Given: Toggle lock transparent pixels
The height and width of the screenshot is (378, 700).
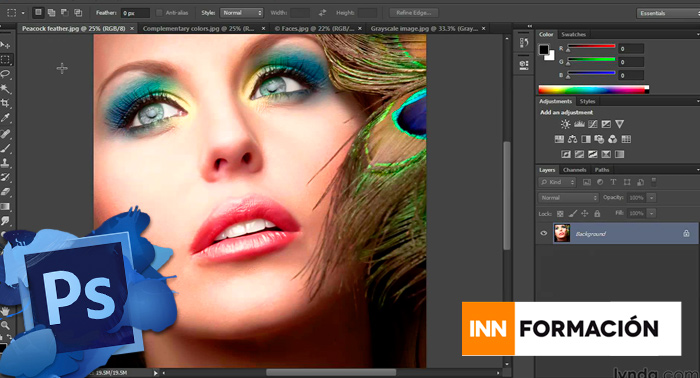Looking at the screenshot, I should click(x=560, y=214).
